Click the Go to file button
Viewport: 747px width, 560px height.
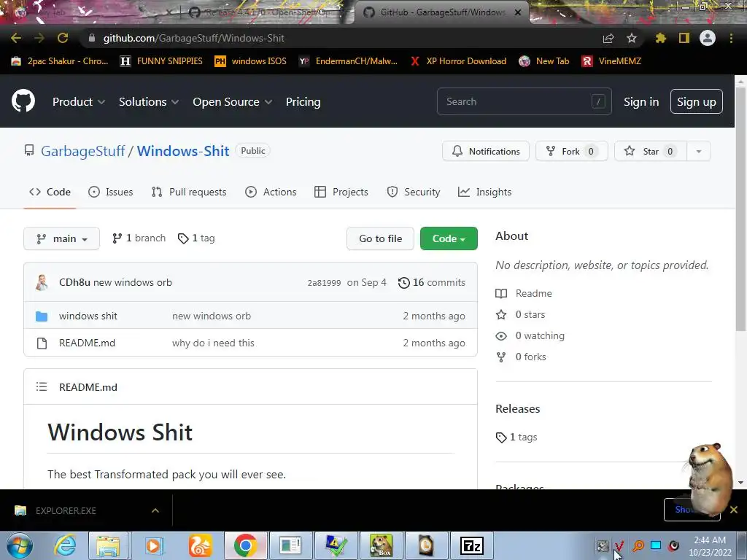tap(380, 238)
